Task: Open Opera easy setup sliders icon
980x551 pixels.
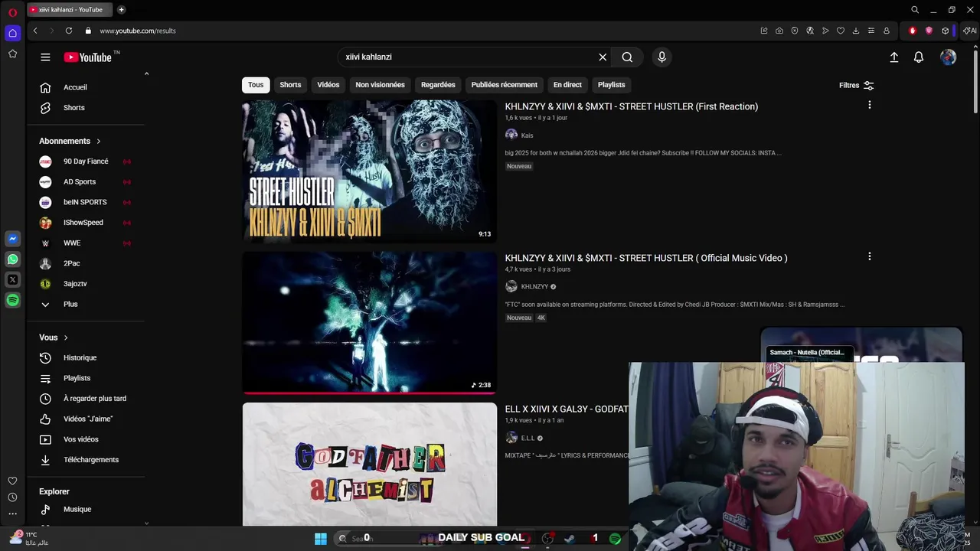Action: 871,31
